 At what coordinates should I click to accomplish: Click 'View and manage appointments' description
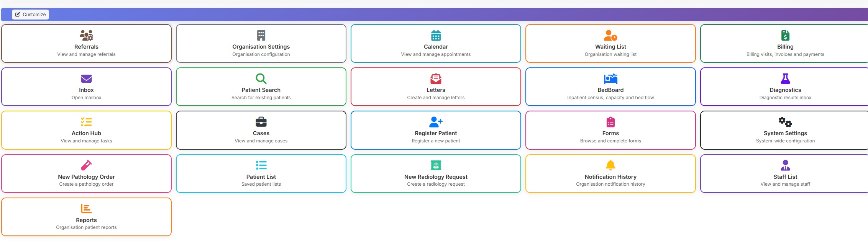click(436, 54)
